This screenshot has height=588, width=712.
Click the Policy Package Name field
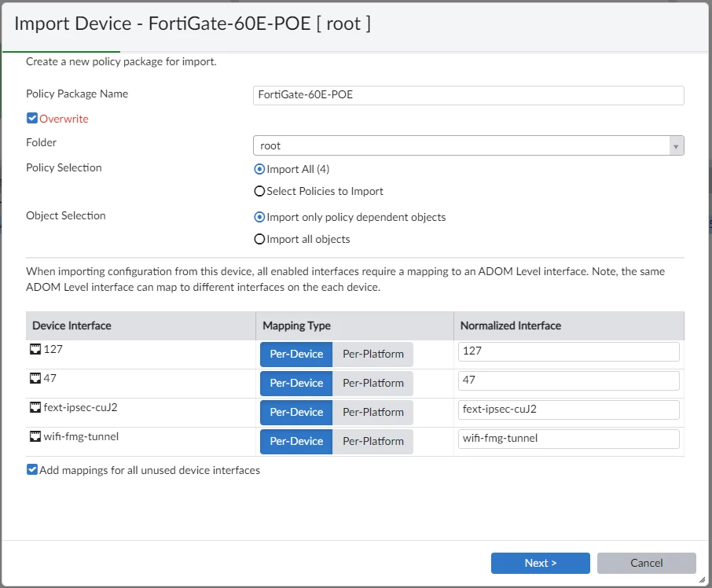pyautogui.click(x=468, y=95)
